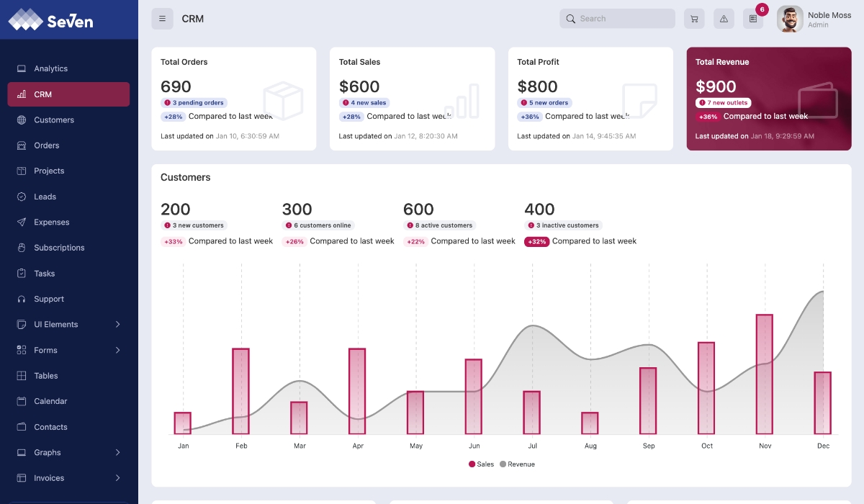Open the Tables menu item
The image size is (864, 504).
point(68,376)
